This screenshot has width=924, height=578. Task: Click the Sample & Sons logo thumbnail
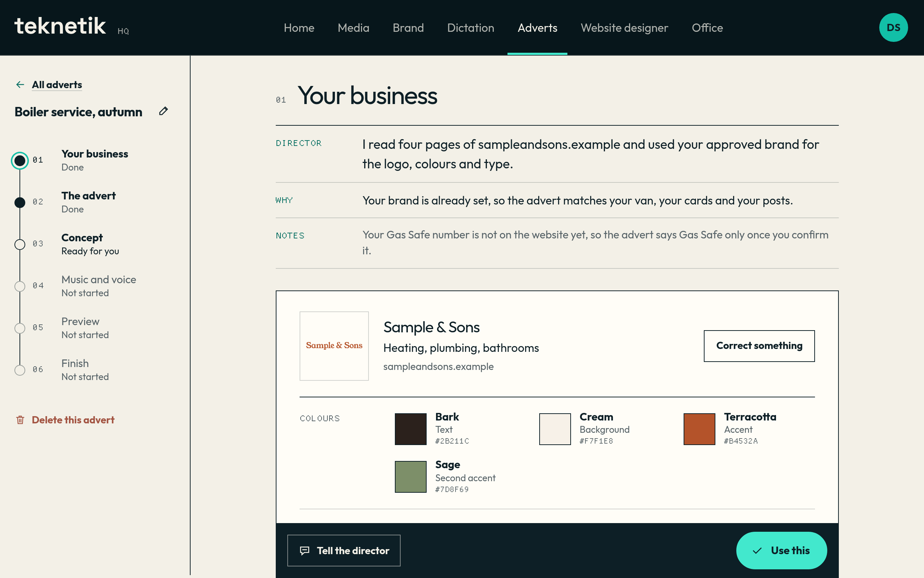pos(334,346)
